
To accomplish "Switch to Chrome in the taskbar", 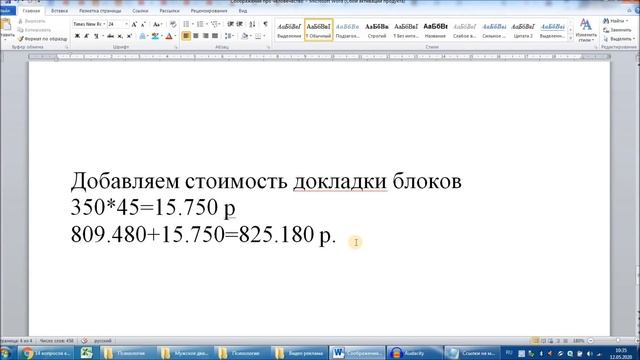I will pos(46,353).
